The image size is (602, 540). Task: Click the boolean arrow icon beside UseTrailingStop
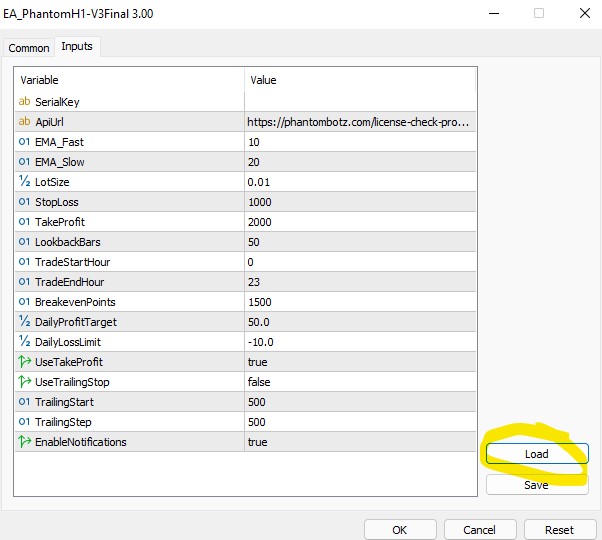click(x=25, y=381)
